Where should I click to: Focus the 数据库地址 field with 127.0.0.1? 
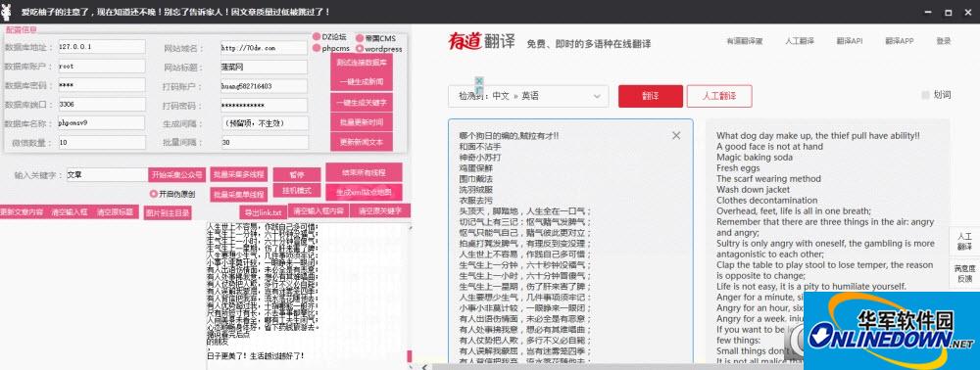pyautogui.click(x=101, y=47)
